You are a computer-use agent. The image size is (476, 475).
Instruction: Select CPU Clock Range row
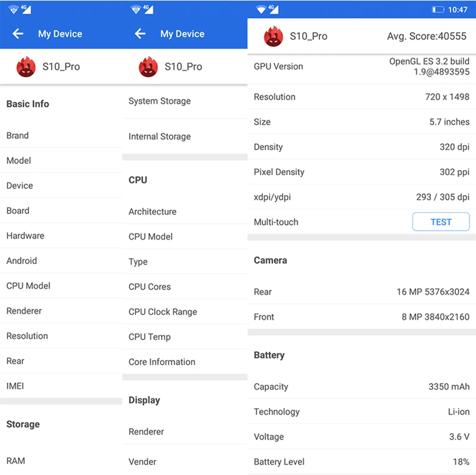185,312
